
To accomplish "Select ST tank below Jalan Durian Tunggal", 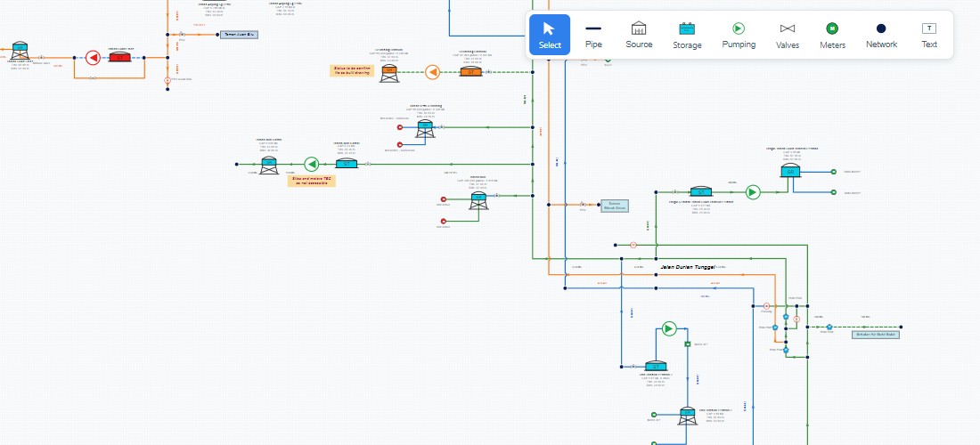I will [x=655, y=367].
